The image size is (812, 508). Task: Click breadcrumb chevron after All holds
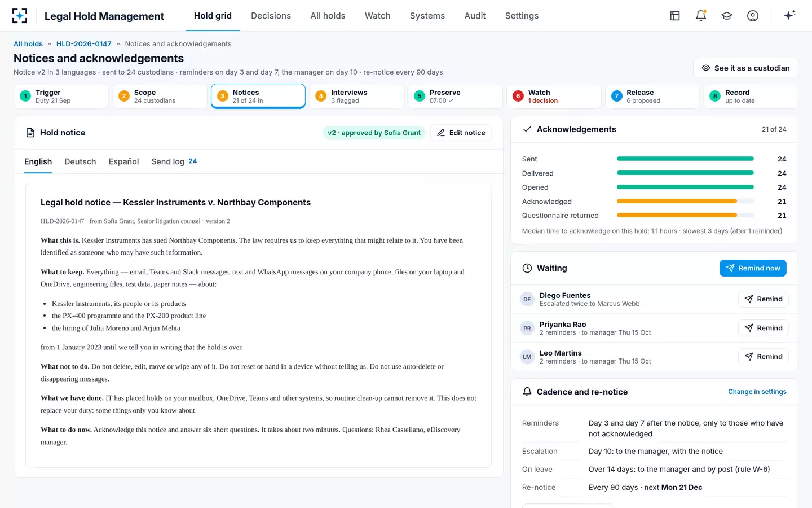tap(50, 44)
